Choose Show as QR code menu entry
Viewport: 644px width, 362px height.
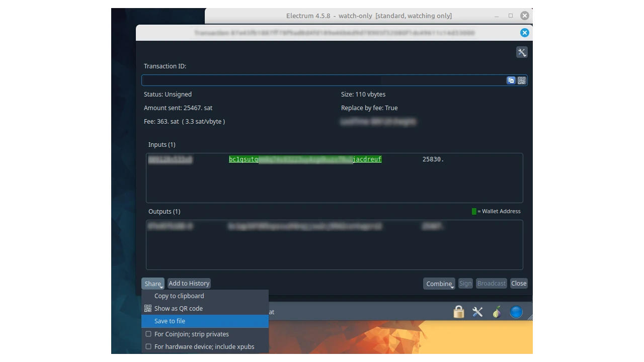coord(179,309)
